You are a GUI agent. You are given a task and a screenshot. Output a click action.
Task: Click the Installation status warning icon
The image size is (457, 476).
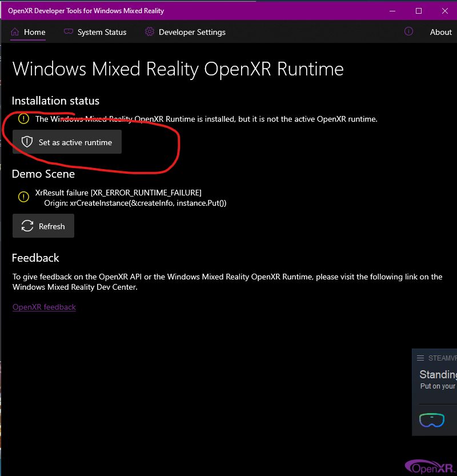[x=23, y=119]
